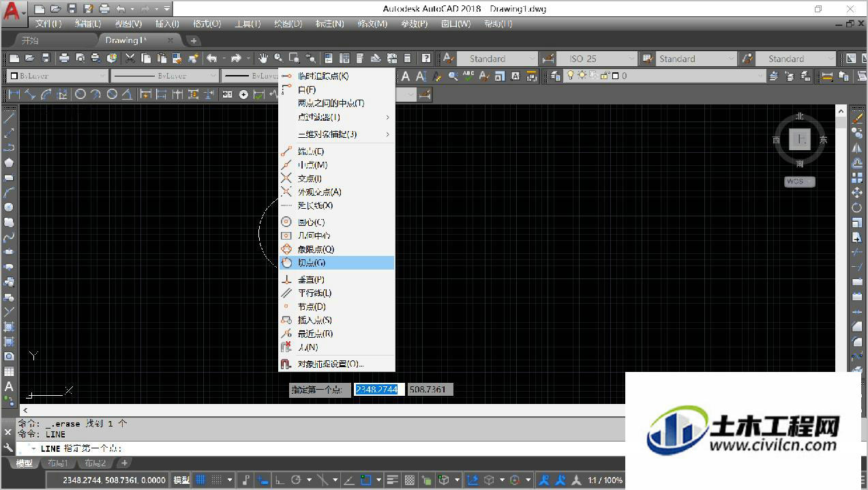Expand the WCS coordinate system dropdown
Viewport: 868px width, 490px height.
pyautogui.click(x=800, y=182)
